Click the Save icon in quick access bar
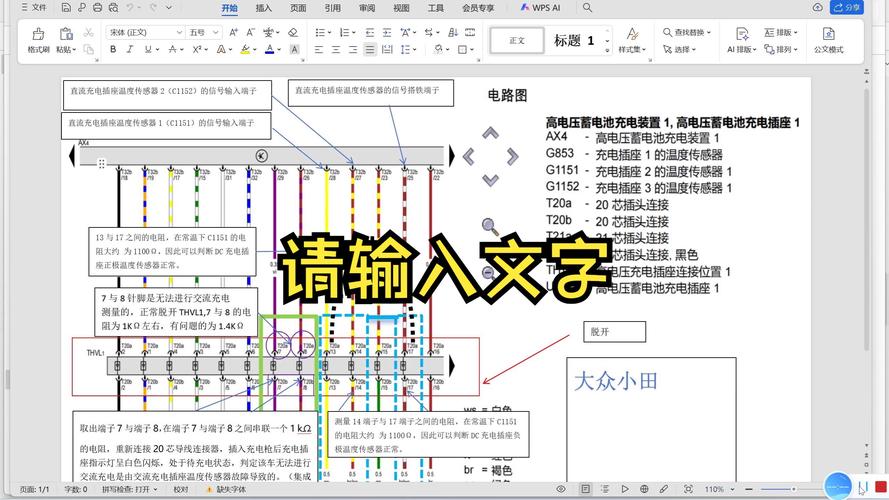The image size is (889, 500). point(66,8)
